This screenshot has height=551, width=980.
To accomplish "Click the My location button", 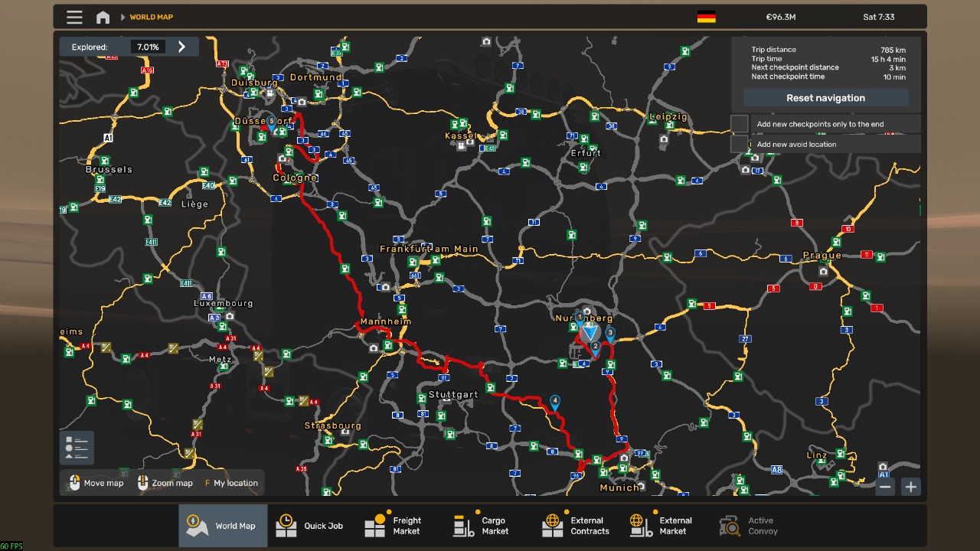I will 231,483.
